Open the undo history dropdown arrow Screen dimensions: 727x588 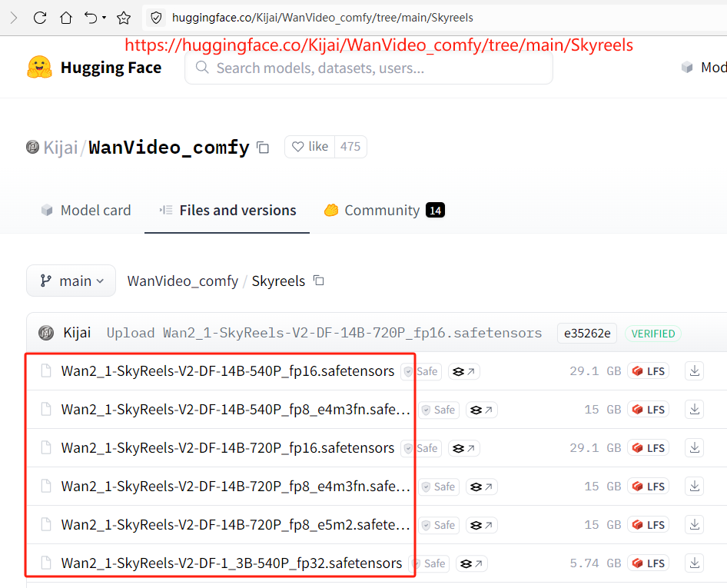[104, 18]
